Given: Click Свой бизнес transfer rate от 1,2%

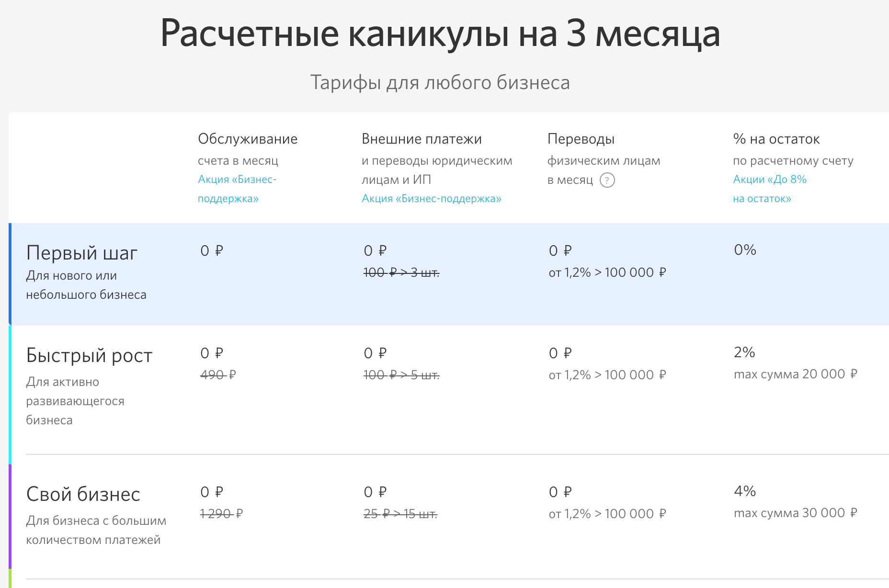Looking at the screenshot, I should point(607,514).
